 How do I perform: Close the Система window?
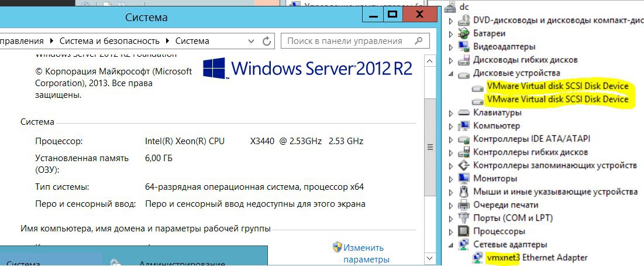[x=419, y=15]
